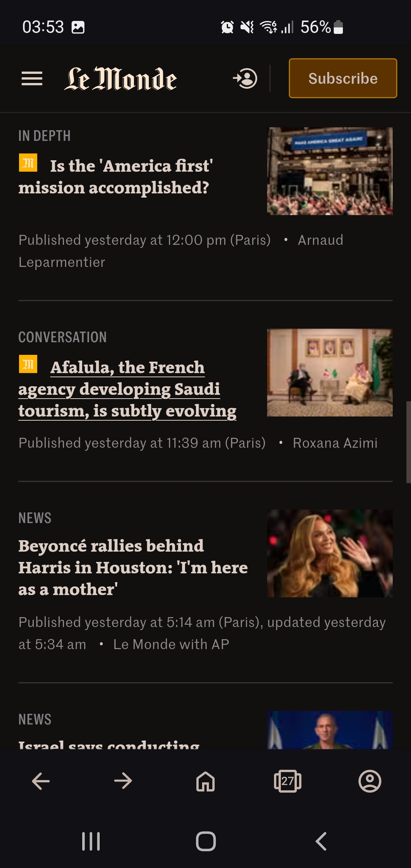Open the Beyoncé waving photo thumbnail
This screenshot has height=868, width=411.
pos(330,554)
